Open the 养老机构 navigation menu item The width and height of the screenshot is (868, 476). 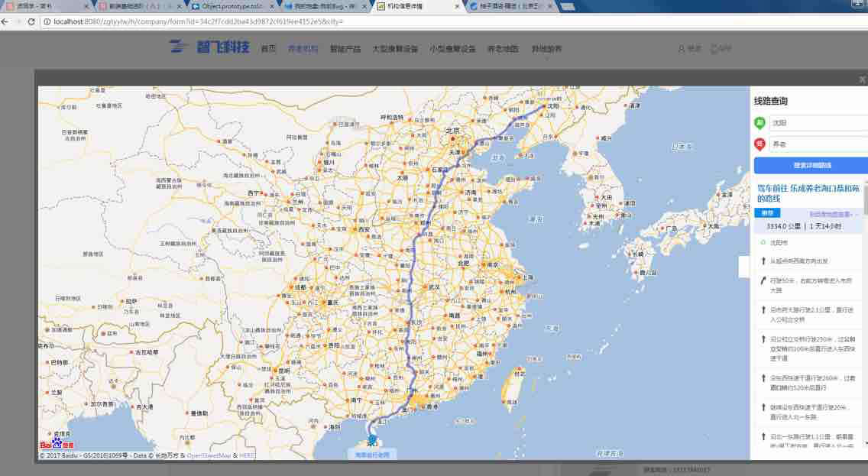tap(303, 49)
